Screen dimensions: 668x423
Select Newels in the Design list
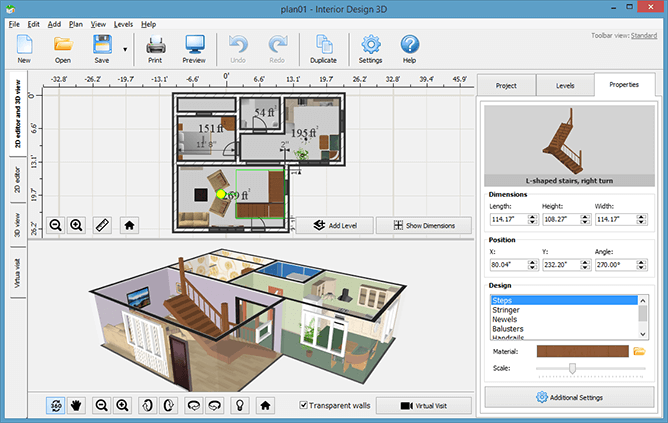coord(564,319)
